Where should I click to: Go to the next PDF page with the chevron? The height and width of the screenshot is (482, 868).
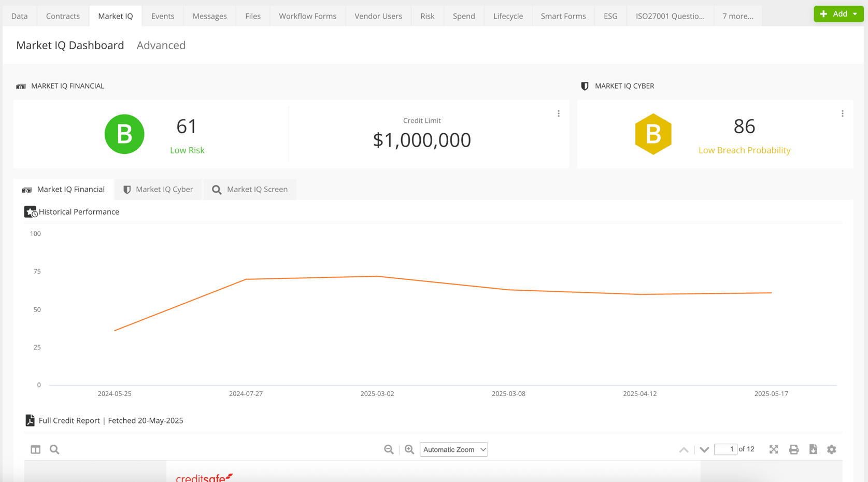704,449
